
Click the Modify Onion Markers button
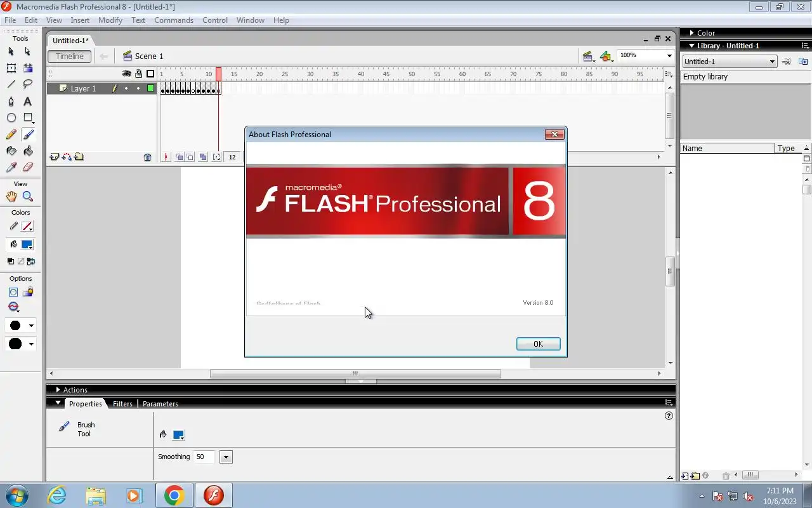[217, 157]
